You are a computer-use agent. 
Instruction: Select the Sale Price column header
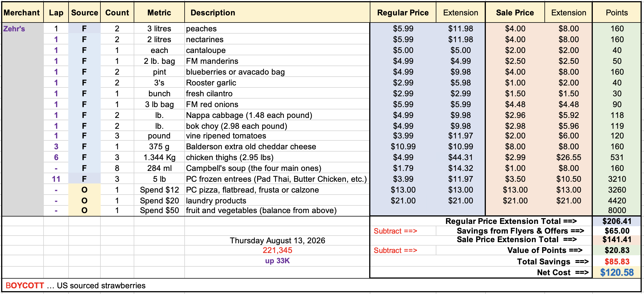pos(515,13)
